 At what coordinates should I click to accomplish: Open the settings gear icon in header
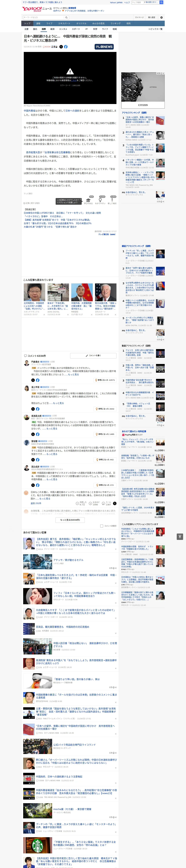click(161, 18)
